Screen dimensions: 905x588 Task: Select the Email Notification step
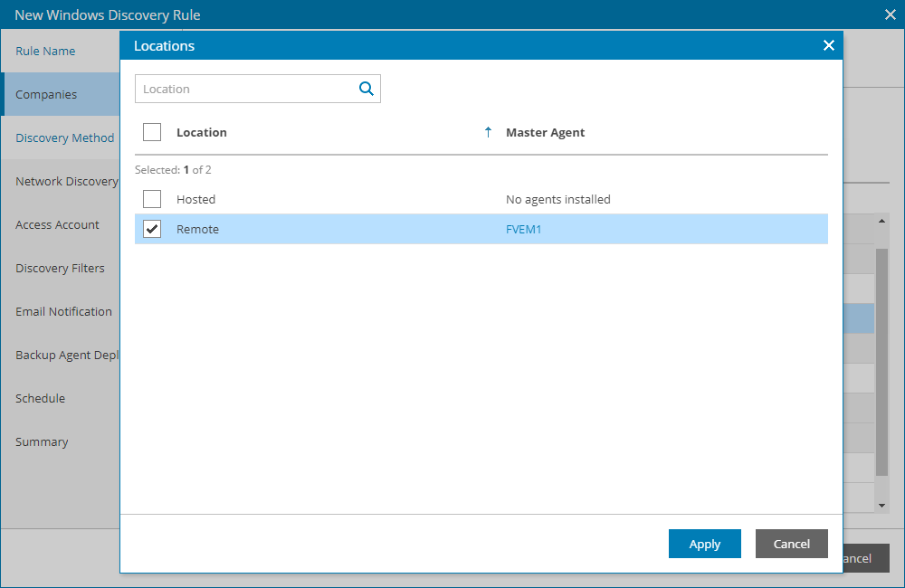click(60, 311)
